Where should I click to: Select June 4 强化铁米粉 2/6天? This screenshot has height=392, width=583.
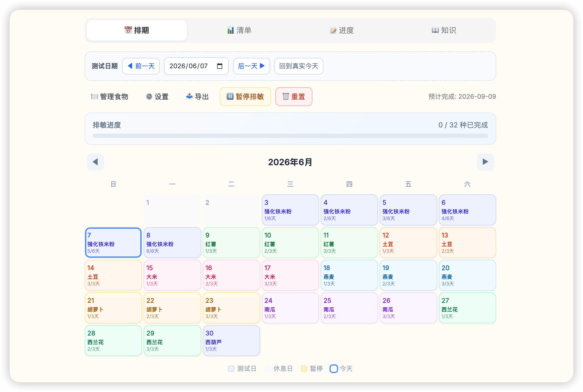(x=349, y=210)
